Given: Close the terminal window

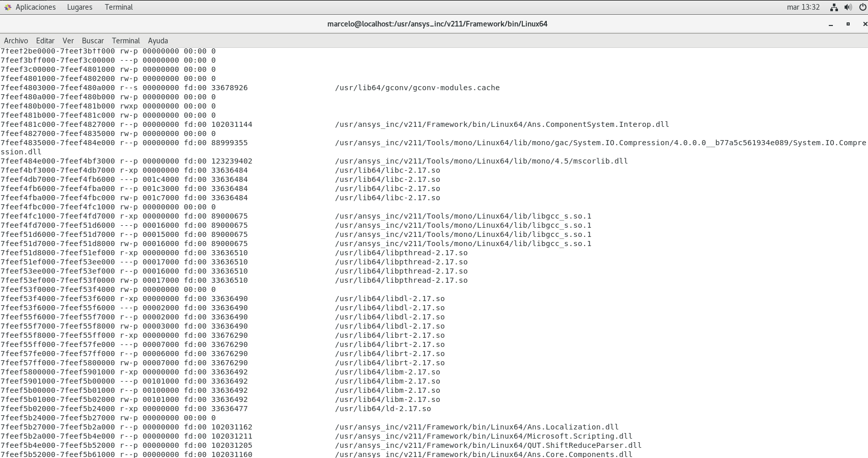Looking at the screenshot, I should pyautogui.click(x=864, y=24).
